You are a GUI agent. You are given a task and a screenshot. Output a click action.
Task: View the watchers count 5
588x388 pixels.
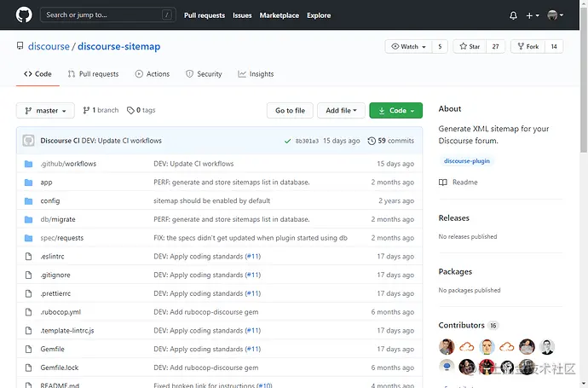pos(440,47)
